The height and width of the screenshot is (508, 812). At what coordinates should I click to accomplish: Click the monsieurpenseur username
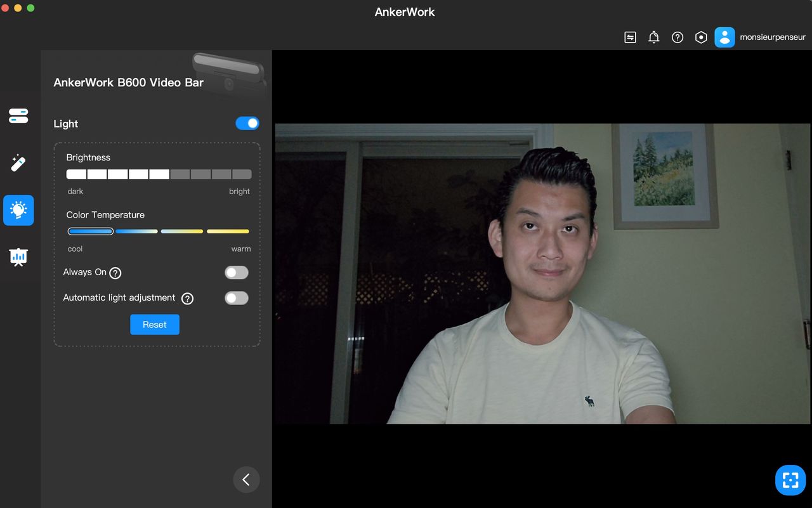(x=773, y=37)
